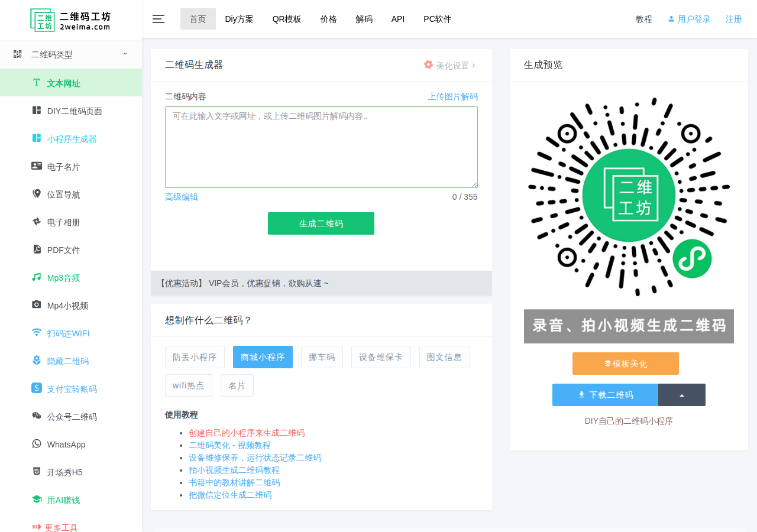Screen dimensions: 757x532
Task: Click the HTML5 icon beside 开场秀H5
Action: coord(37,472)
